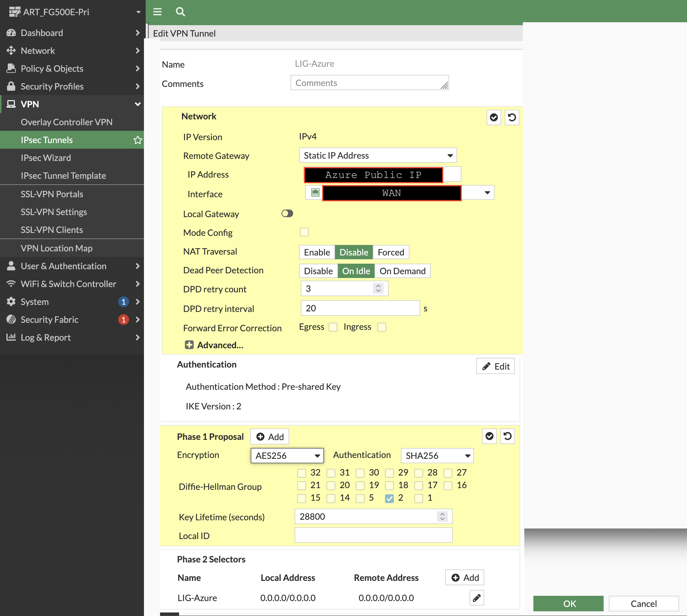Open the Interface dropdown arrow
Viewport: 687px width, 616px height.
(x=487, y=193)
